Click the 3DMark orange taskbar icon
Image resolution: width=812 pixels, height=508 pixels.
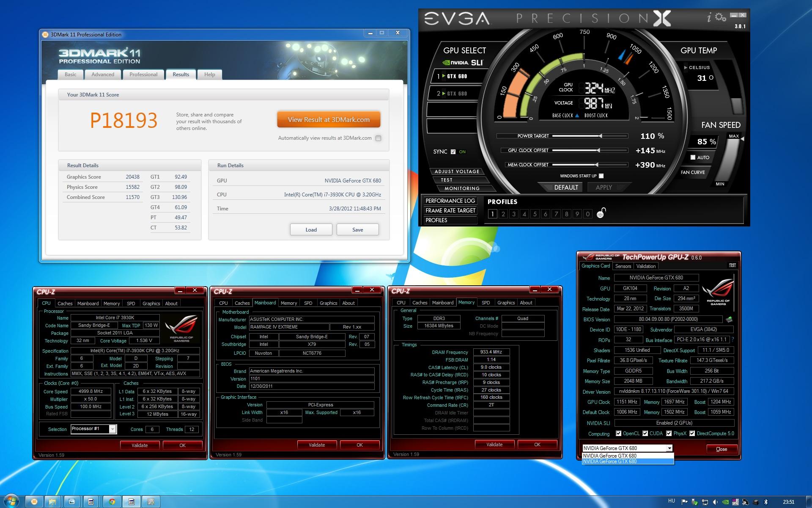click(x=34, y=502)
